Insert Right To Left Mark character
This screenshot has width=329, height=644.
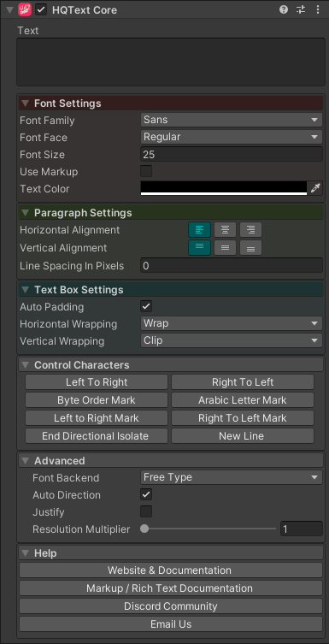pos(243,418)
